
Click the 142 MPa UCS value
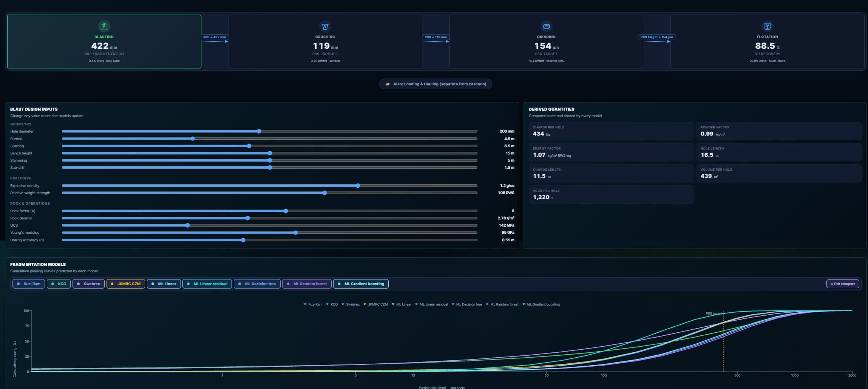(506, 225)
